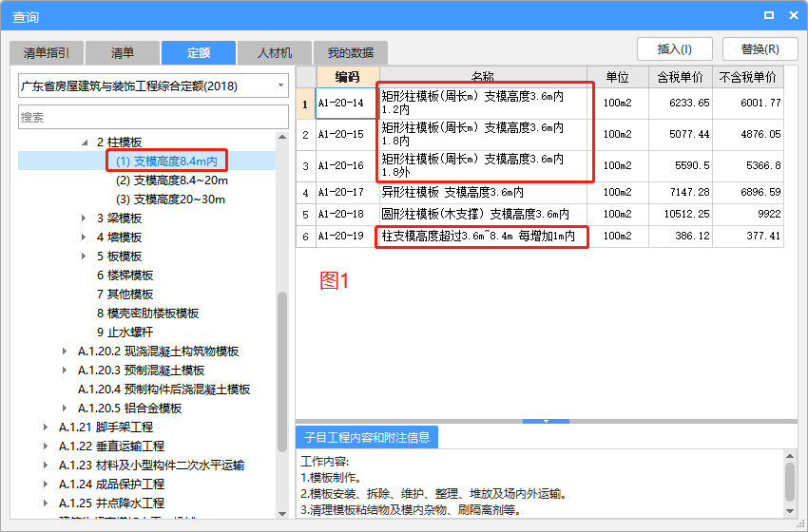Viewport: 808px width, 532px height.
Task: Select code cell A1-20-14
Action: coord(347,103)
